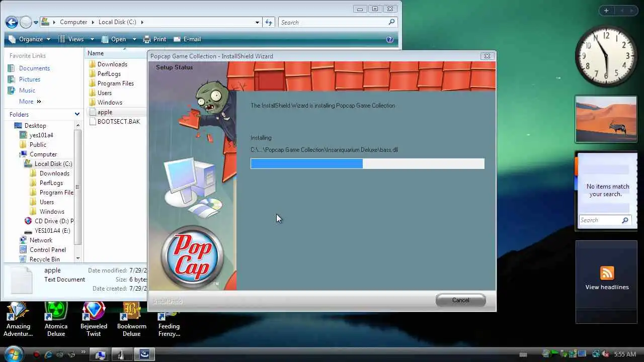Click the Explorer Help question-mark icon
This screenshot has height=362, width=644.
click(x=390, y=39)
